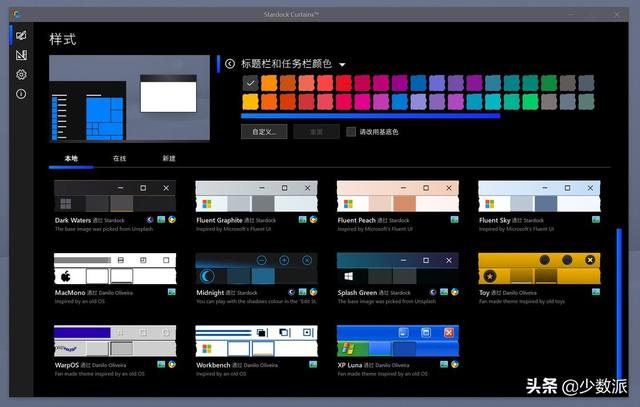Click the "Workbench" style name text

213,365
